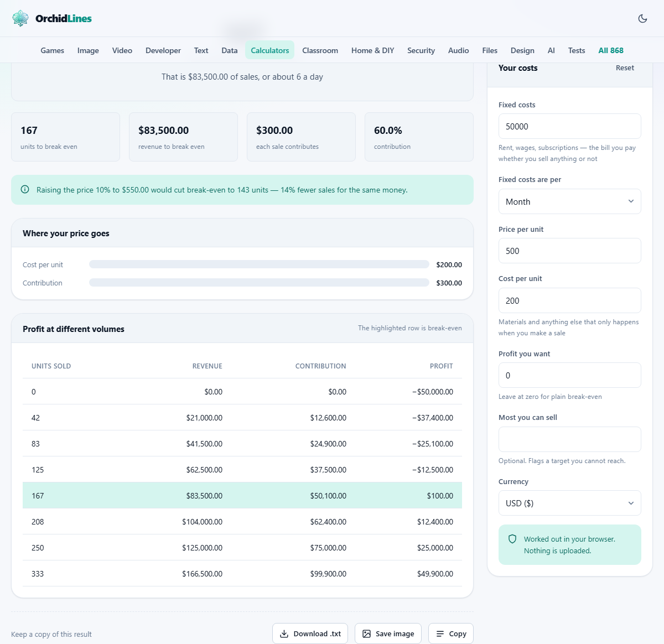Open the Files category

[x=490, y=50]
